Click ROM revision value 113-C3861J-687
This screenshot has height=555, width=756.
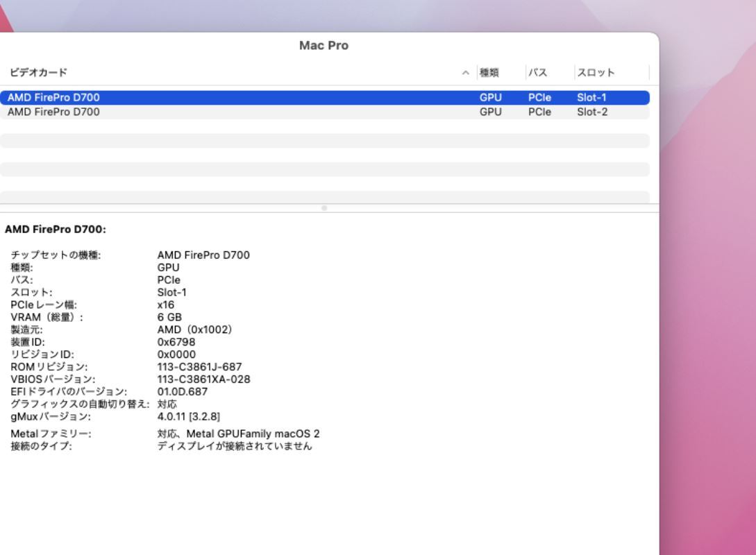click(x=200, y=366)
